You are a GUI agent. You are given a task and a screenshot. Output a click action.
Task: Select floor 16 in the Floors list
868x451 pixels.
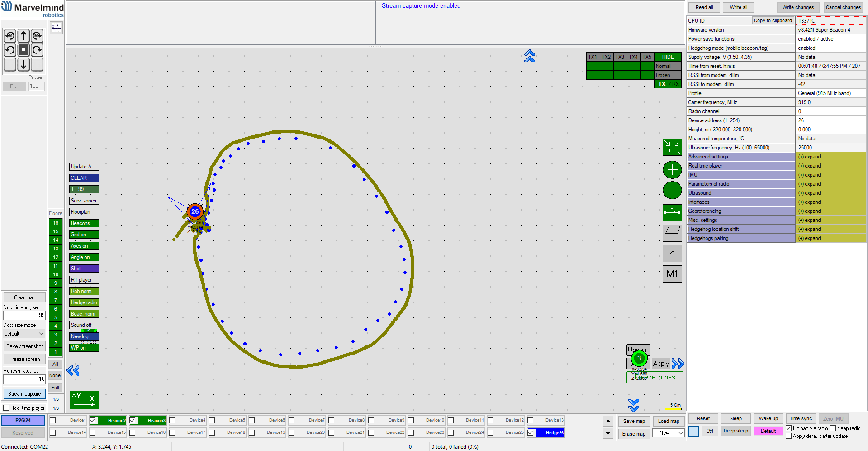point(56,223)
